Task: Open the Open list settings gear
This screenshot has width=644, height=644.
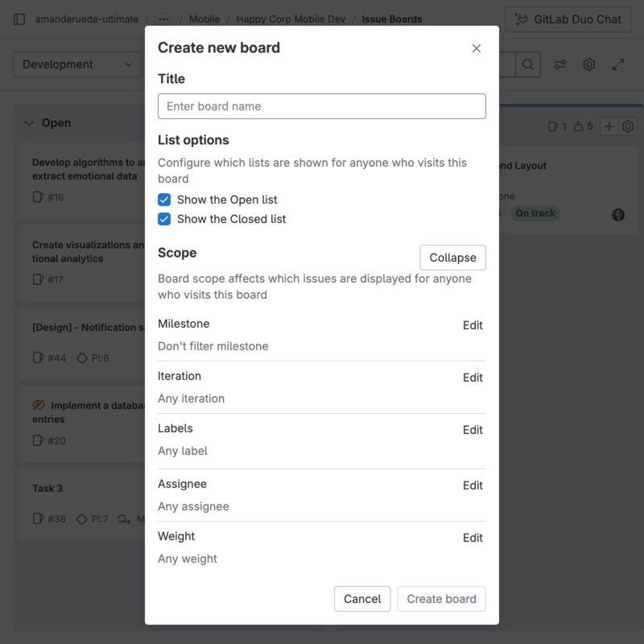Action: 629,126
